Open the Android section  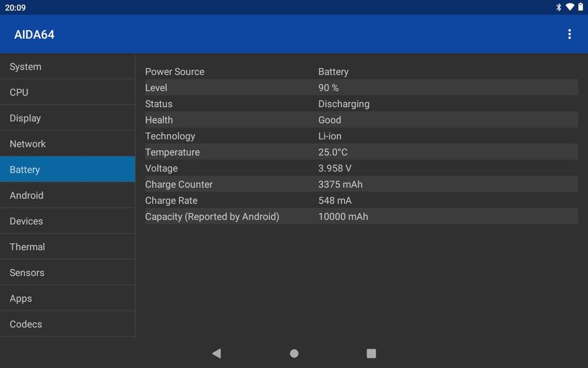point(68,195)
